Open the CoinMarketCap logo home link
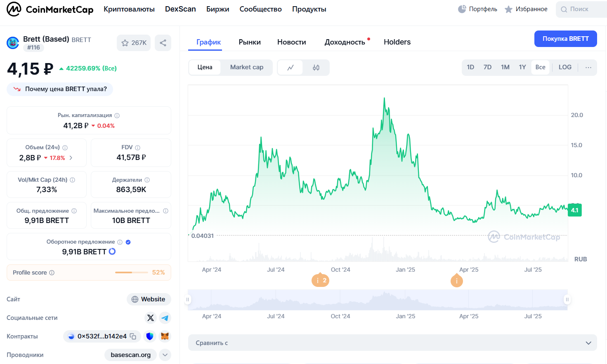607x364 pixels. (x=50, y=9)
